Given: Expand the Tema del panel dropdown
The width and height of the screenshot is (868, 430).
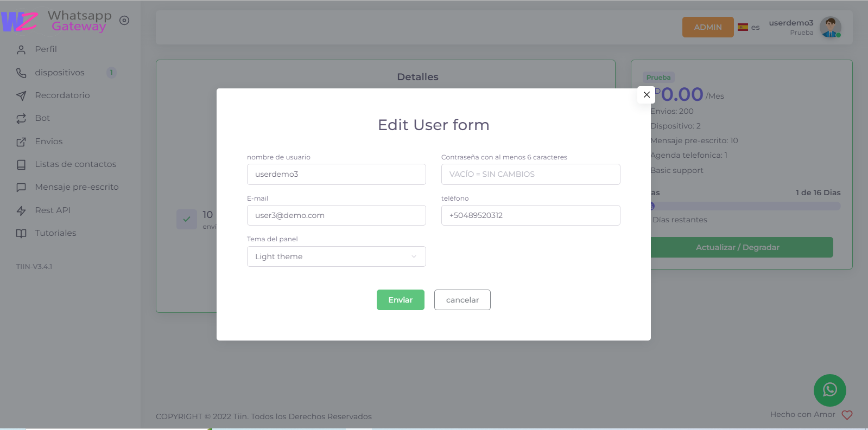Looking at the screenshot, I should [336, 256].
